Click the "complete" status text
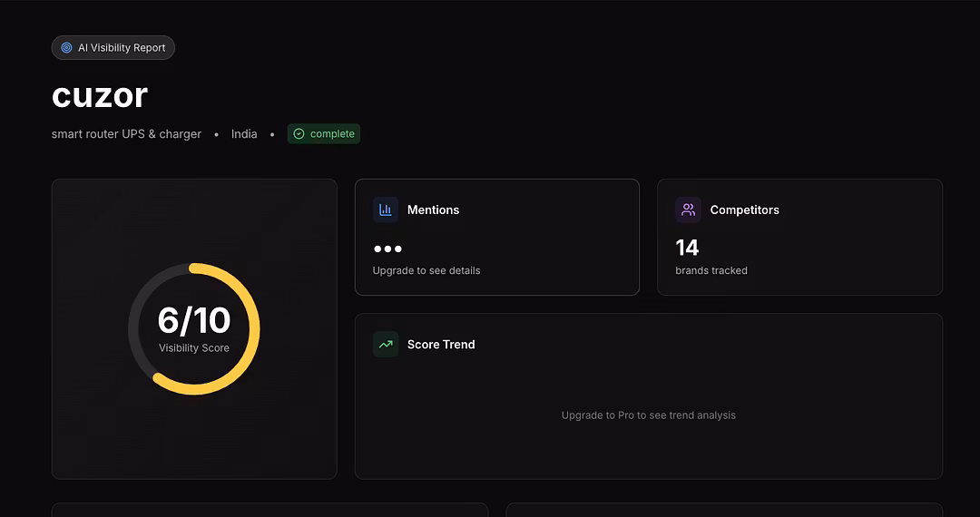This screenshot has height=517, width=980. pyautogui.click(x=332, y=134)
